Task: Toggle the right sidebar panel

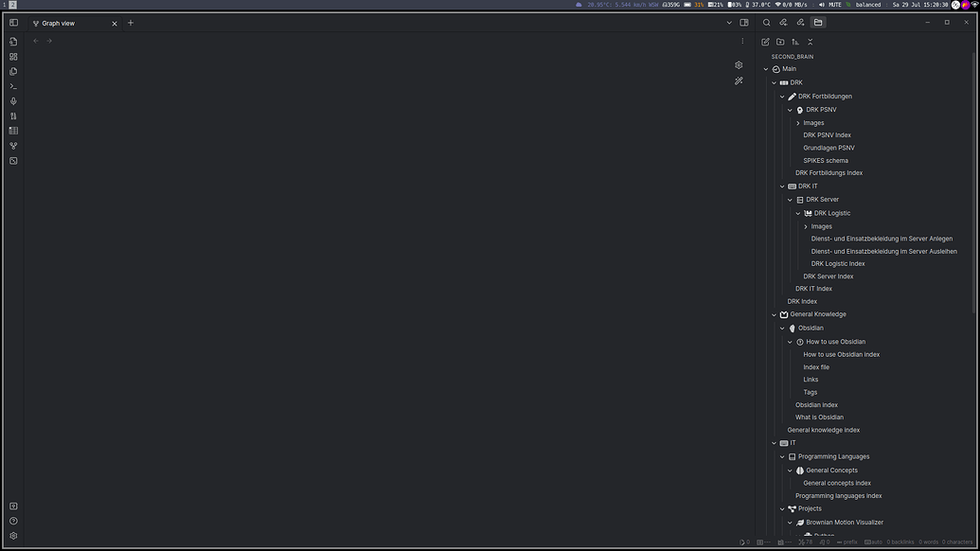Action: [744, 23]
